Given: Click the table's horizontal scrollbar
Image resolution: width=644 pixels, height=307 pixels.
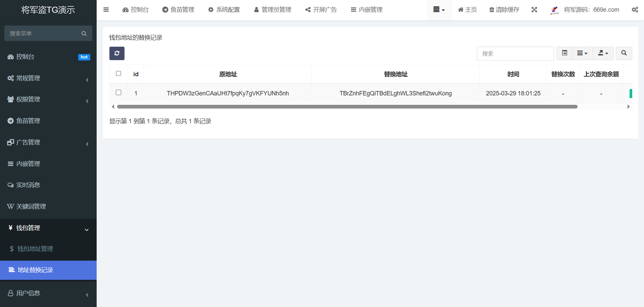Looking at the screenshot, I should pyautogui.click(x=347, y=107).
